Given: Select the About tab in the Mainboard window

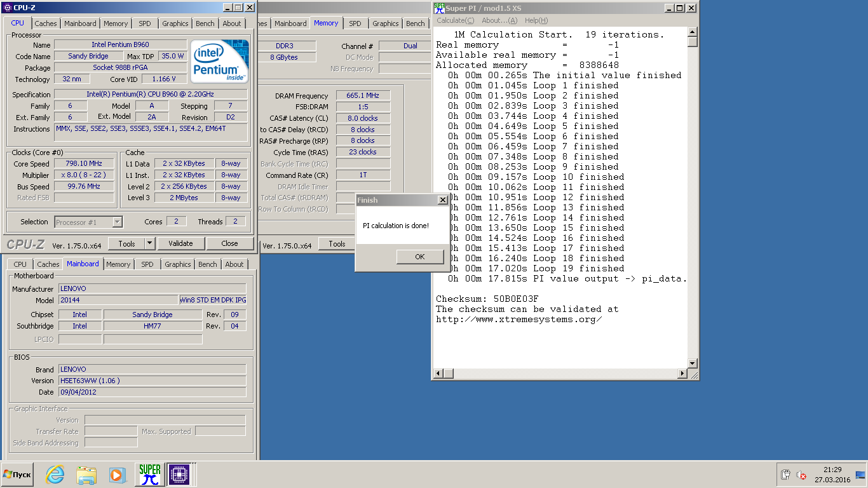Looking at the screenshot, I should [234, 264].
